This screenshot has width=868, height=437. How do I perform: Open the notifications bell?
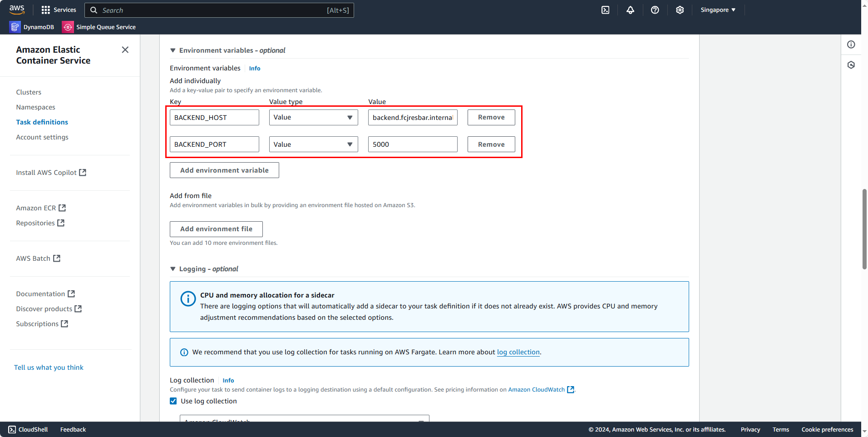(630, 10)
